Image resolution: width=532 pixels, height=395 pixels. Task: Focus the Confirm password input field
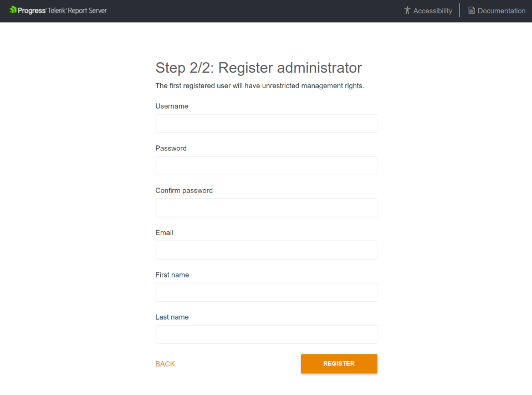tap(267, 208)
